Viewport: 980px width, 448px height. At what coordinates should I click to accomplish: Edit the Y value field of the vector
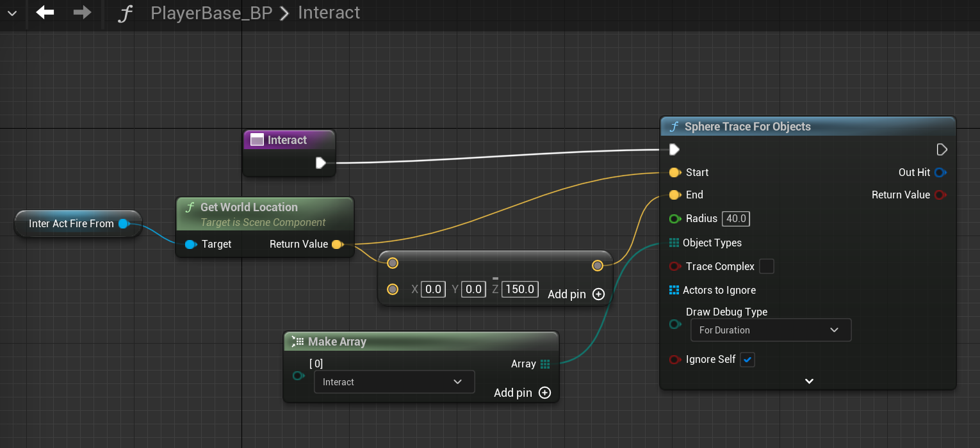[x=473, y=289]
